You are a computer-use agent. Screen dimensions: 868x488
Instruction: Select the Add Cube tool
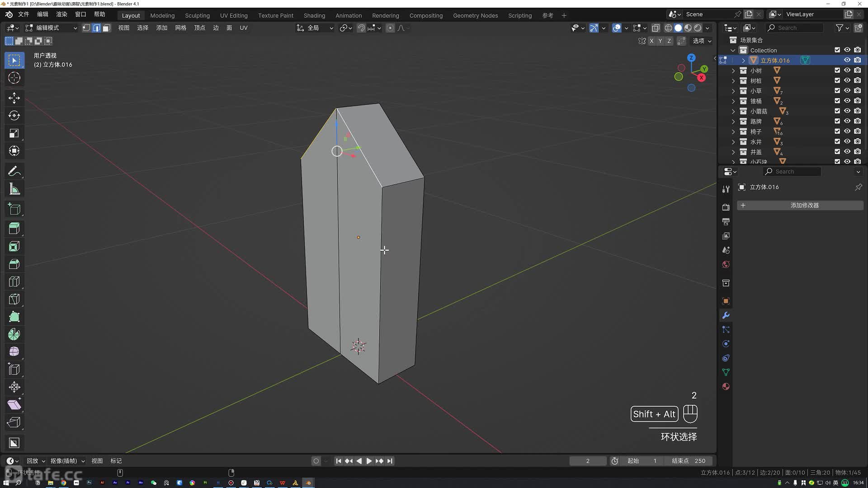tap(14, 209)
